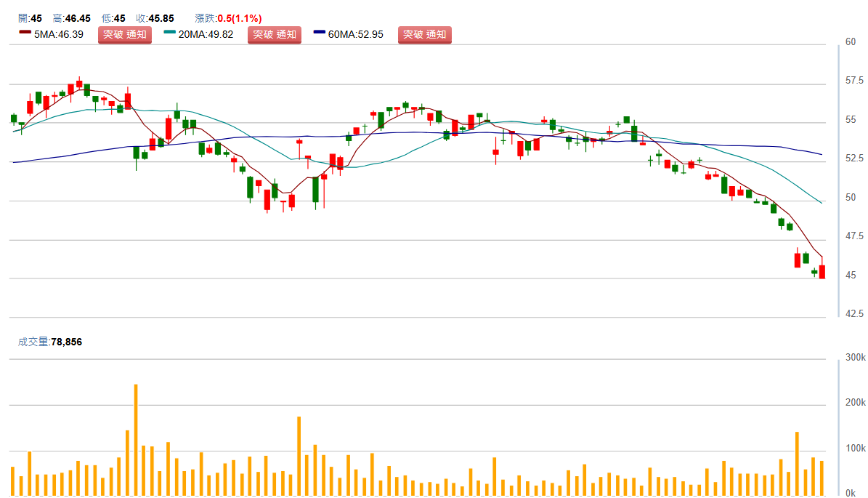The height and width of the screenshot is (498, 868).
Task: Click the 突破 通知 button next to 60MA
Action: pos(425,34)
